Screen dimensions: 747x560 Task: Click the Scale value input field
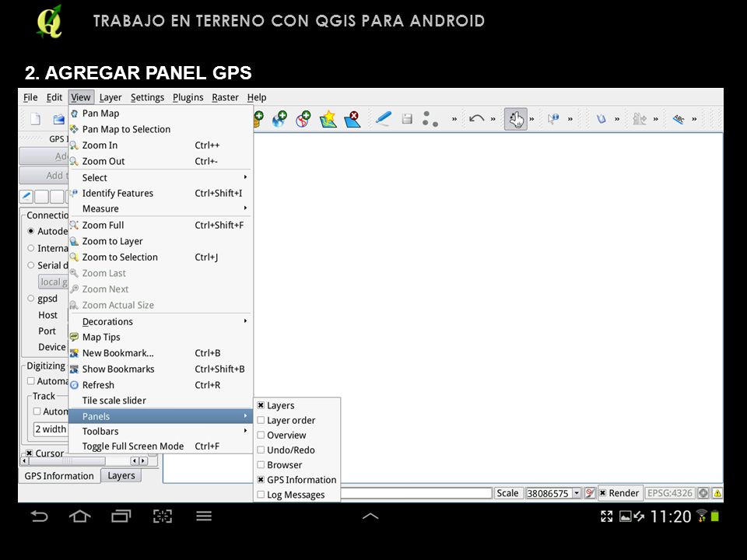(x=548, y=493)
